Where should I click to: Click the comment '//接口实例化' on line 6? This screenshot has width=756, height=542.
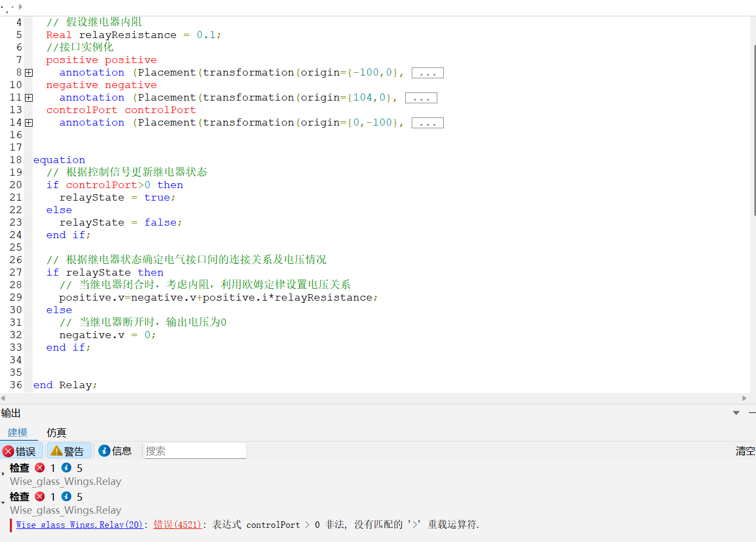(x=80, y=47)
